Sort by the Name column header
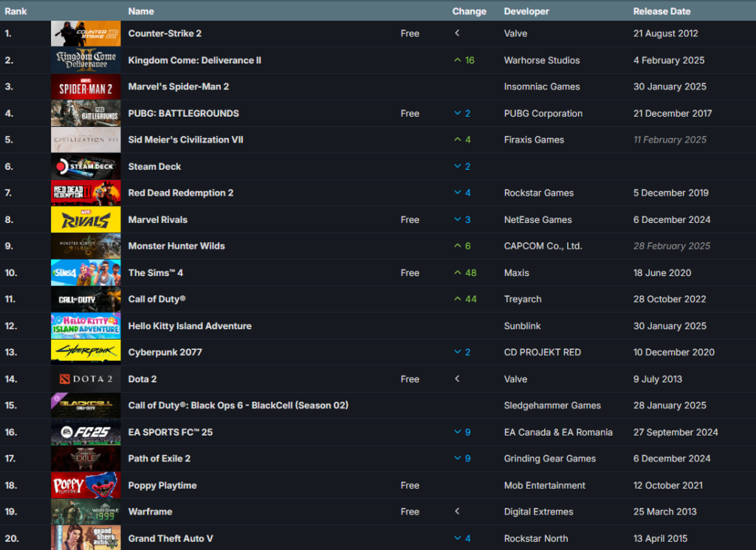 point(141,11)
